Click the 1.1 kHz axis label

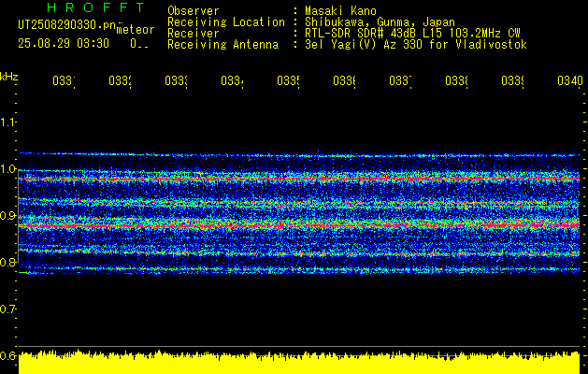[7, 122]
